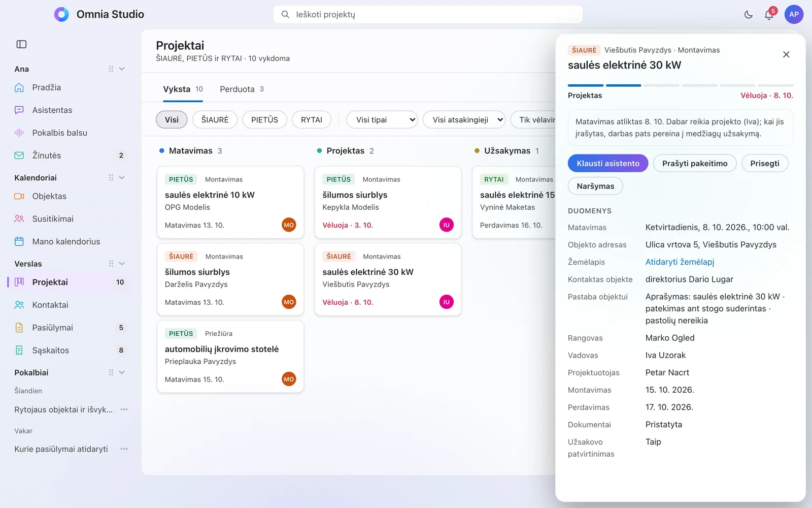Click the Prašyti pakeitimo button

[695, 163]
